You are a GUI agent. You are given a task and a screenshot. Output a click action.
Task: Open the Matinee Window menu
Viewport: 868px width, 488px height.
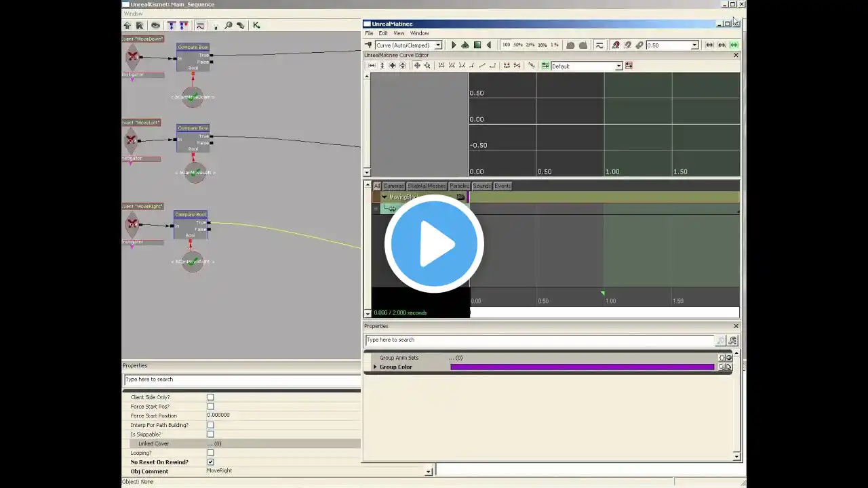tap(419, 33)
